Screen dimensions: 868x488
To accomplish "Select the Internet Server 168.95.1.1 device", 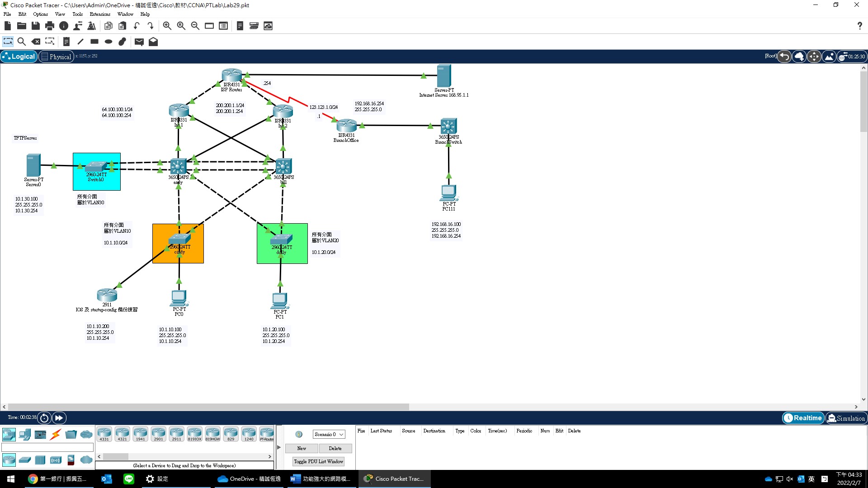I will coord(443,75).
